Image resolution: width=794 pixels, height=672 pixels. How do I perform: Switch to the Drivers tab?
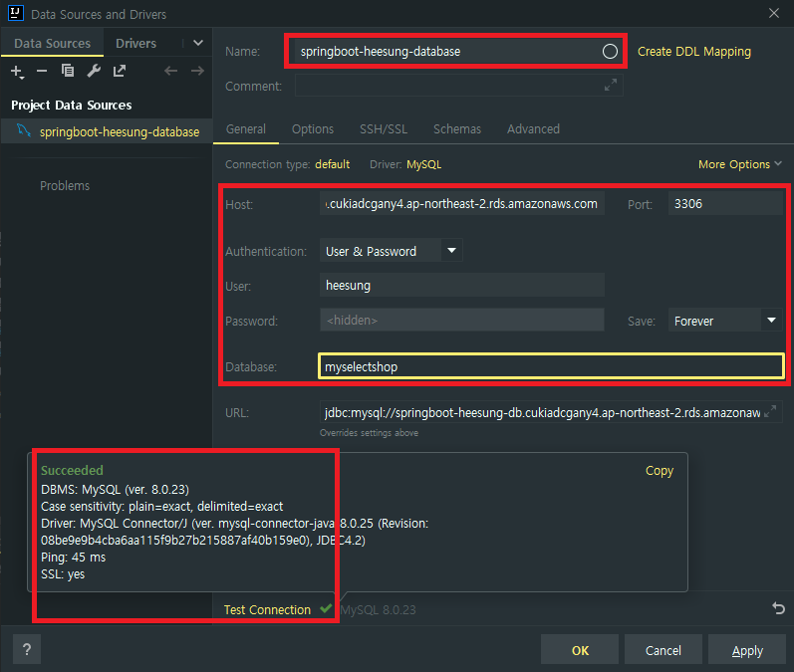[135, 44]
